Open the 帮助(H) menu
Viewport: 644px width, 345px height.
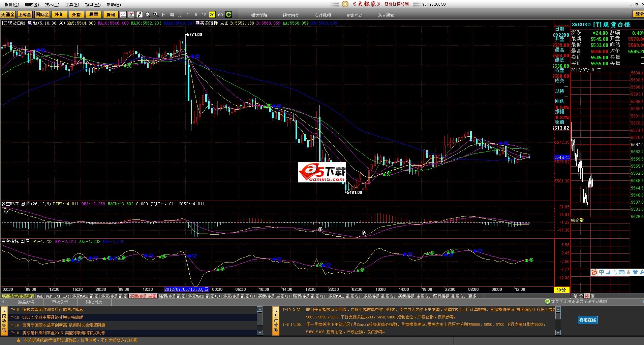pos(114,4)
